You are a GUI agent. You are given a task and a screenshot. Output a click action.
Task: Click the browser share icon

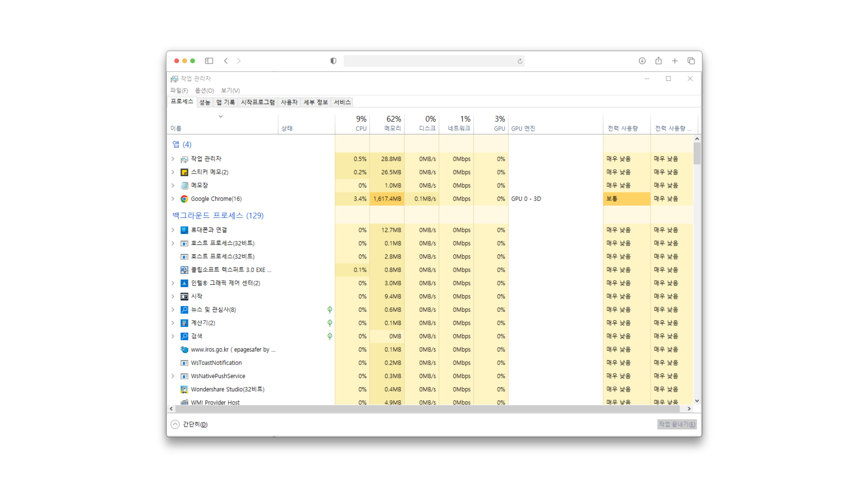point(658,61)
